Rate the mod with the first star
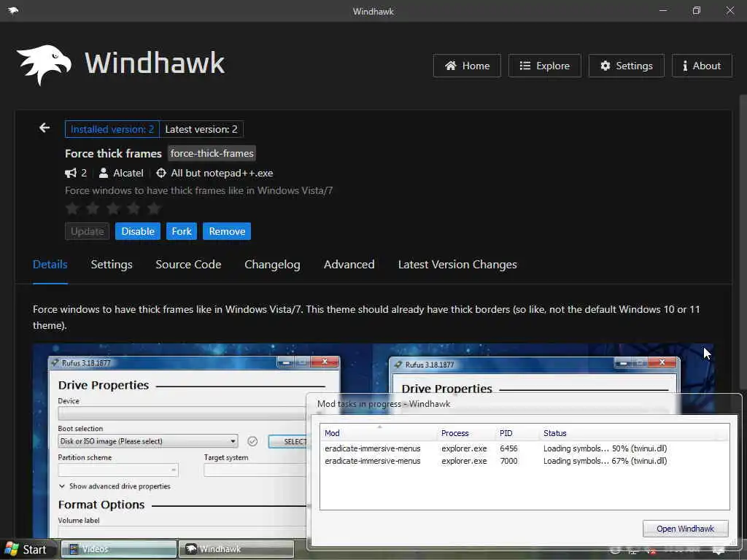This screenshot has height=560, width=747. 72,208
